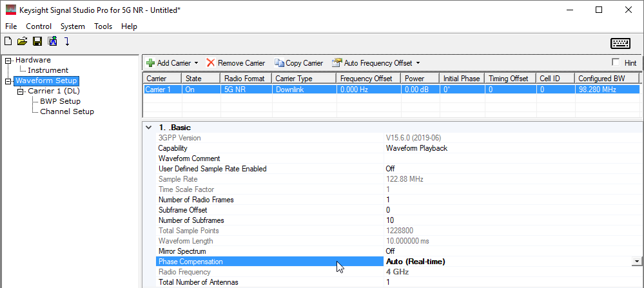Click the Download to instrument arrow icon
644x288 pixels.
click(67, 41)
